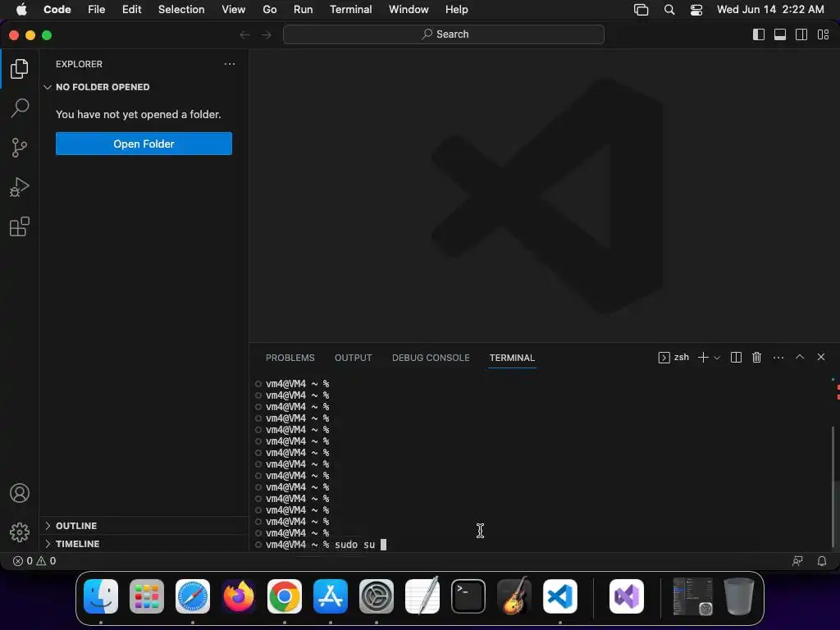840x630 pixels.
Task: Close the terminal panel
Action: [820, 357]
